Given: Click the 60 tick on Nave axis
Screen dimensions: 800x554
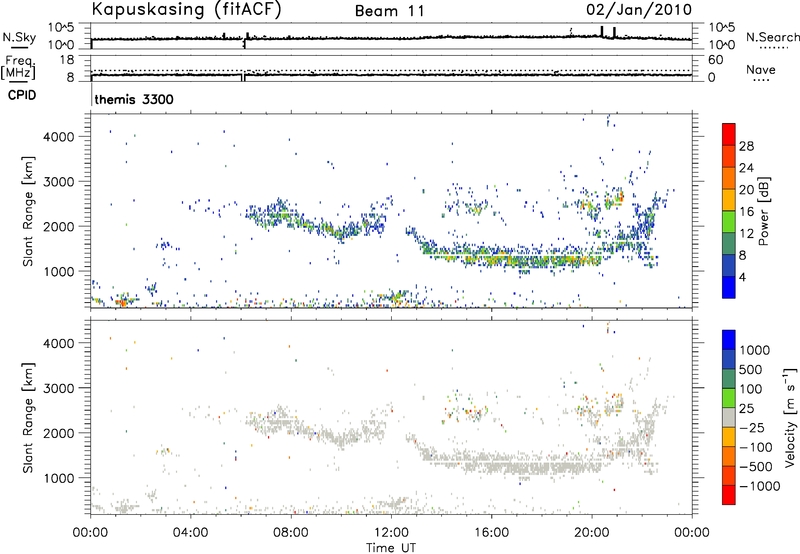Looking at the screenshot, I should click(715, 60).
